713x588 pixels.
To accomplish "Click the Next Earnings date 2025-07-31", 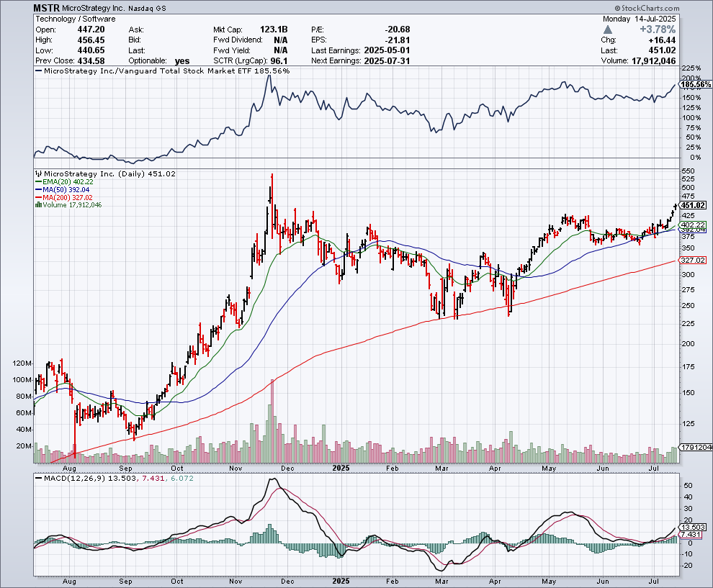I will (x=387, y=61).
